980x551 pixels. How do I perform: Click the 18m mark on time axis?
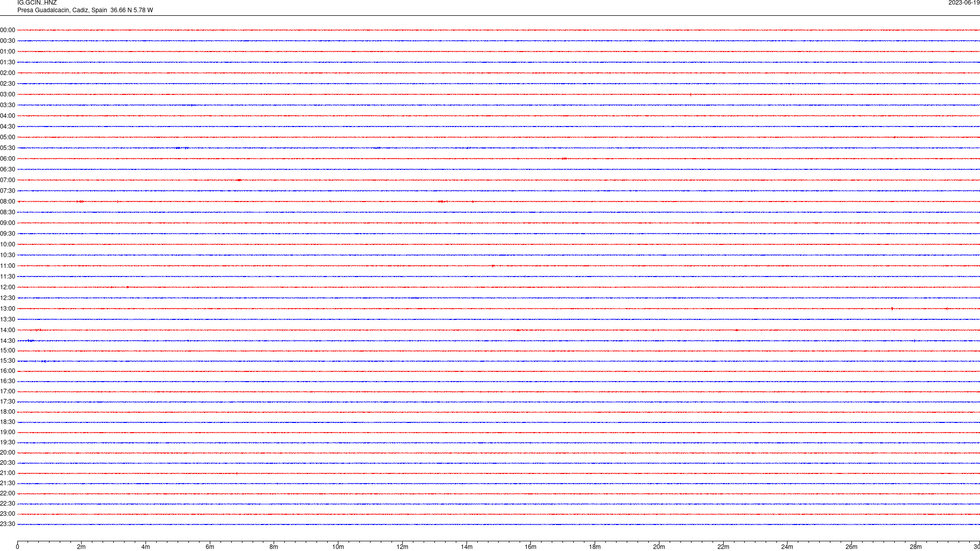(595, 547)
